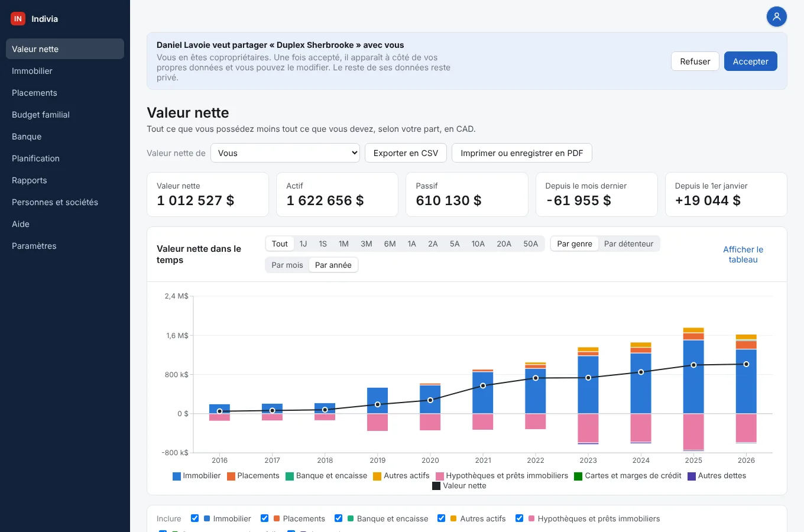Go to Placements in the sidebar
This screenshot has height=532, width=804.
coord(65,93)
